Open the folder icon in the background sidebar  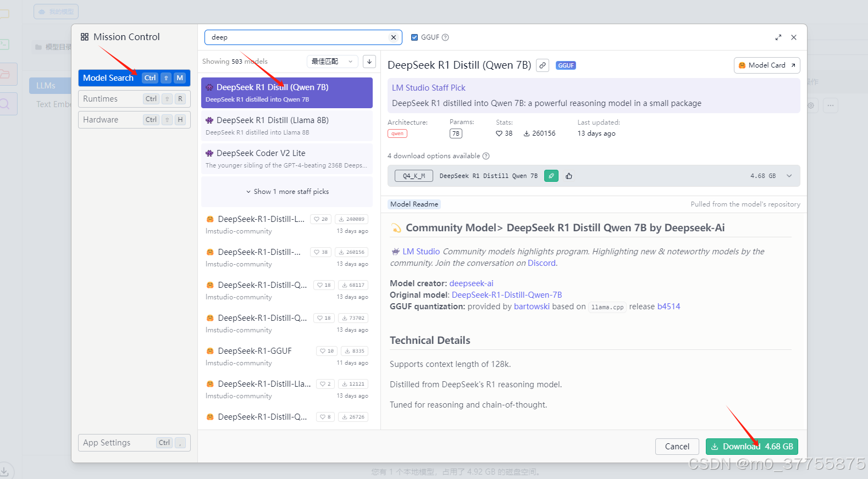click(x=5, y=74)
